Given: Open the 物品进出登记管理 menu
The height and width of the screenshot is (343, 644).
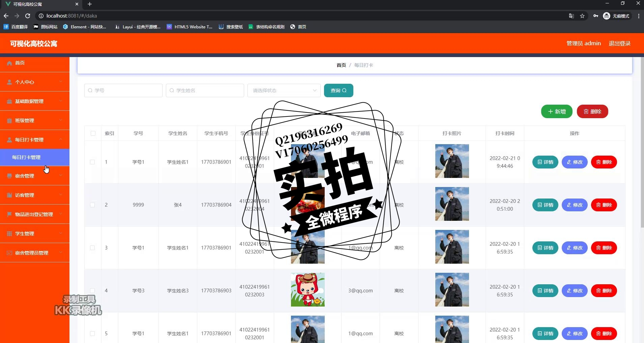Looking at the screenshot, I should (x=35, y=214).
